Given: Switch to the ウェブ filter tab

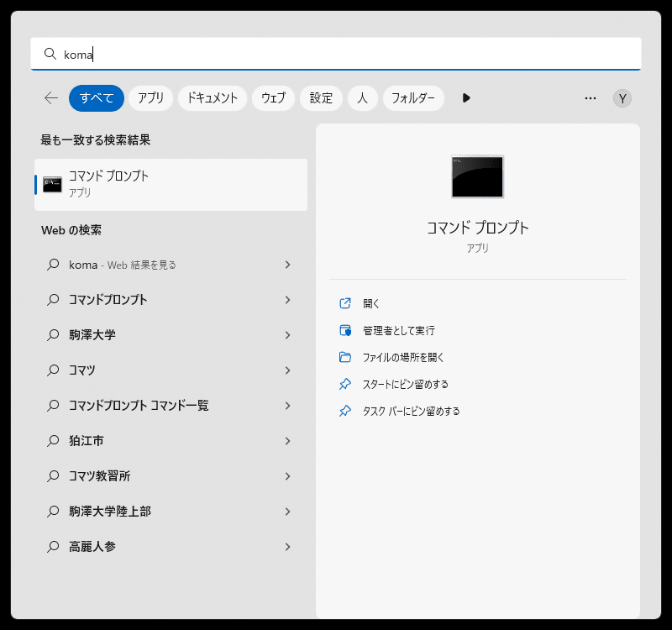Looking at the screenshot, I should [x=274, y=98].
